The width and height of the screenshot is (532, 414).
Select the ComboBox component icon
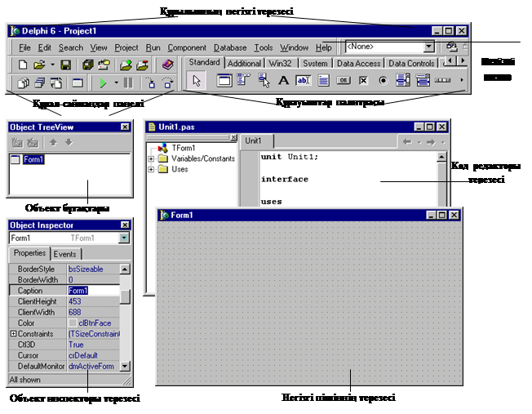tap(423, 81)
